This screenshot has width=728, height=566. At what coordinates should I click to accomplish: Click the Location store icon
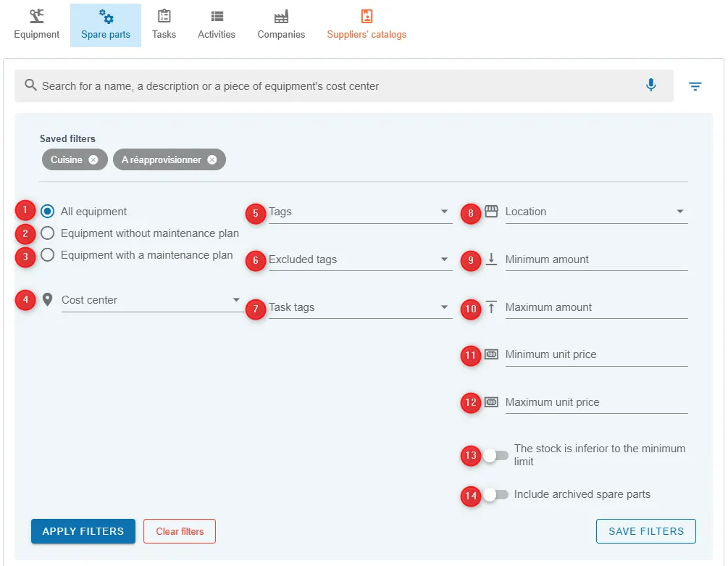pos(491,212)
